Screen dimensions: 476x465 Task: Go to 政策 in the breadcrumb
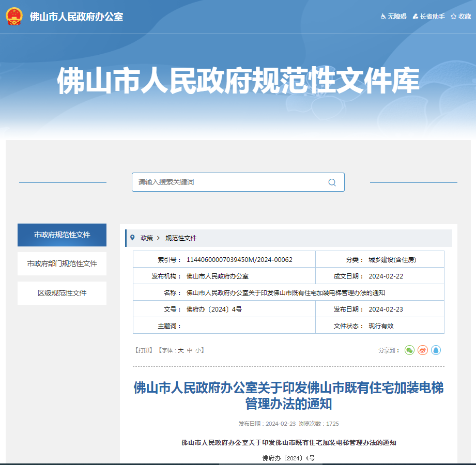pos(147,238)
